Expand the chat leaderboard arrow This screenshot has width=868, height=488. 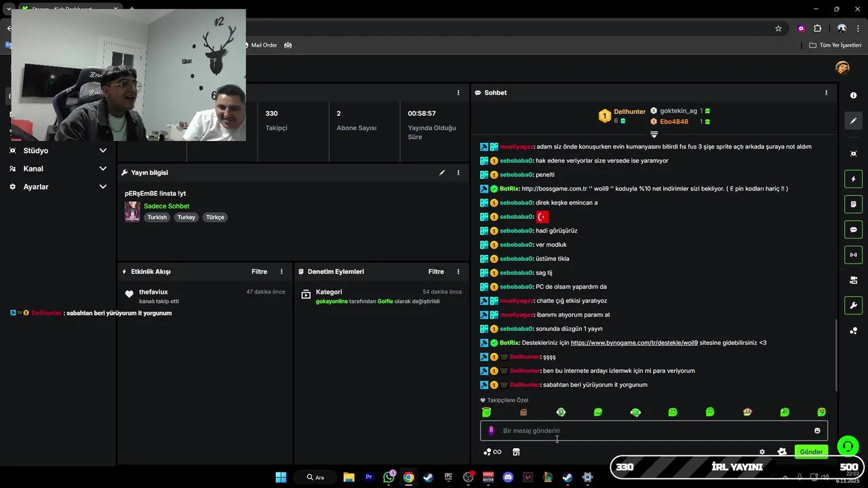654,134
